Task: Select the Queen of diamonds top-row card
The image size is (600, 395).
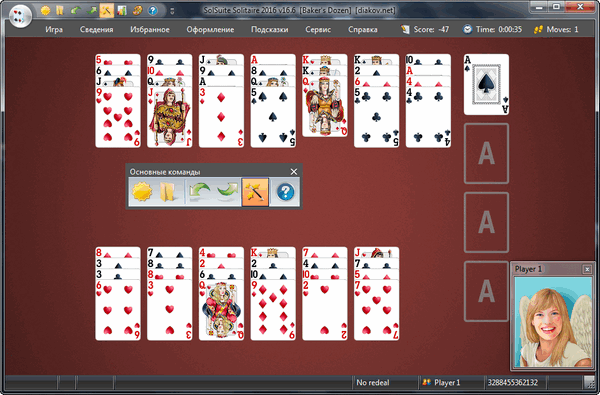Action: coord(325,107)
